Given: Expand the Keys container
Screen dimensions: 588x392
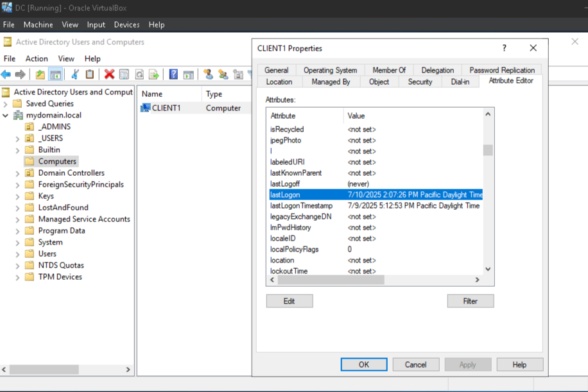Looking at the screenshot, I should point(17,196).
